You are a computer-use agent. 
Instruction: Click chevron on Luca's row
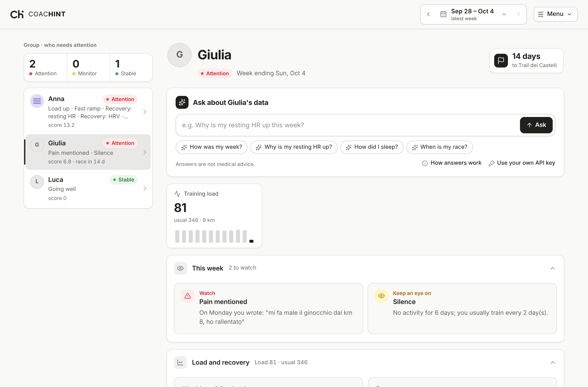point(145,189)
